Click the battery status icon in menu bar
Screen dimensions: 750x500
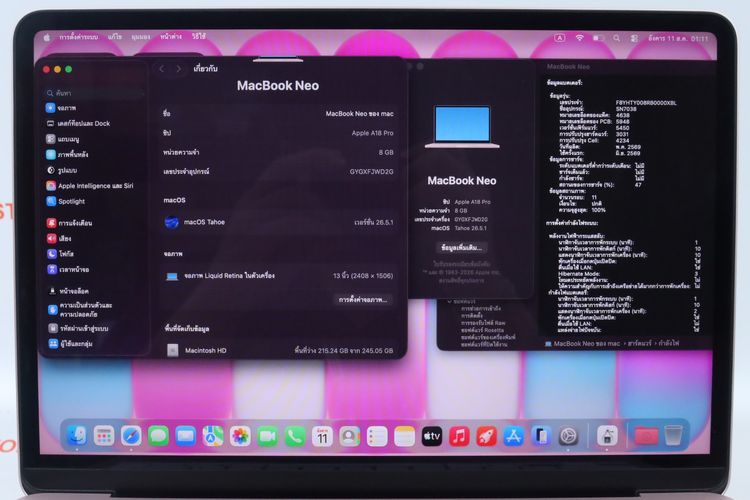pos(598,38)
